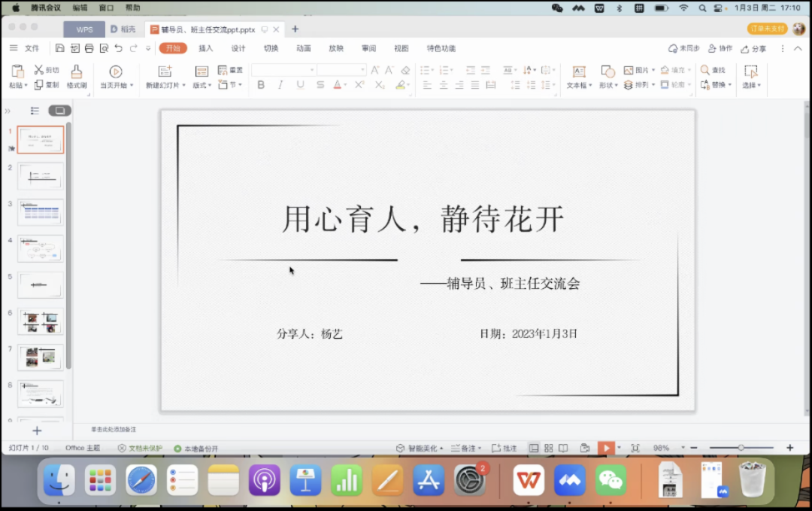Open the Insert (插入) ribbon tab

[x=206, y=48]
